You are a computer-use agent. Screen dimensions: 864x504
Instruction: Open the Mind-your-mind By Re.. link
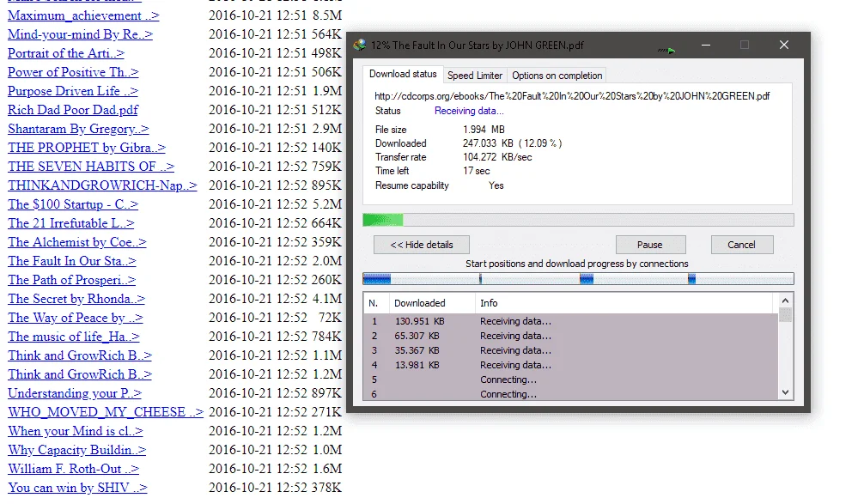pos(80,34)
